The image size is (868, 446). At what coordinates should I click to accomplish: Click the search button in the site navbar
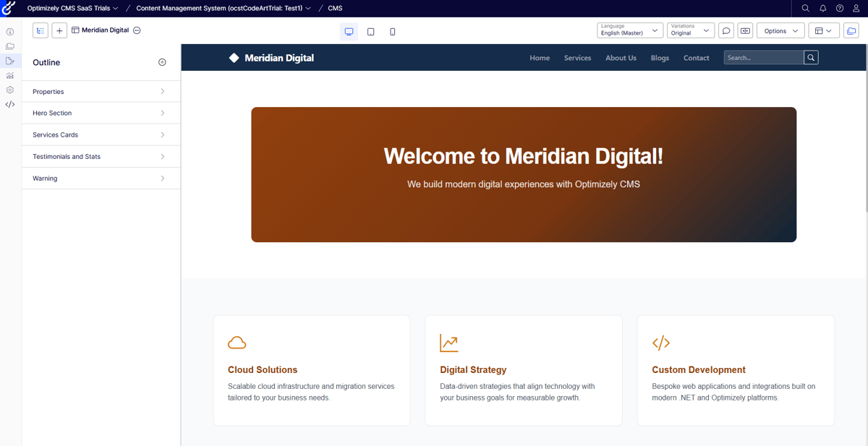click(x=811, y=57)
